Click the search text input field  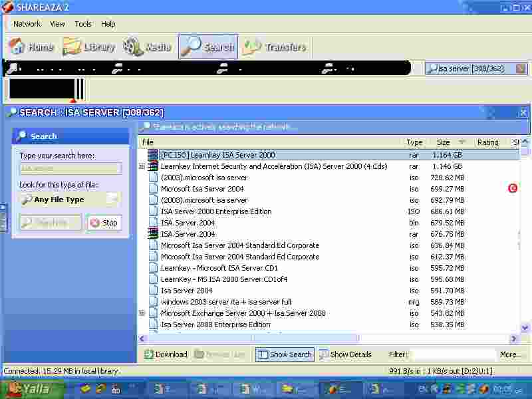[x=71, y=168]
